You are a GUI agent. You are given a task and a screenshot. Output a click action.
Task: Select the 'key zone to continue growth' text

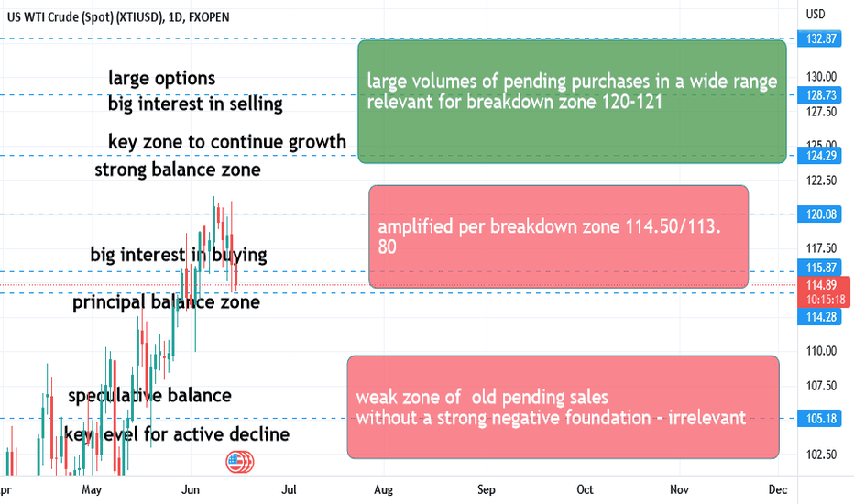click(x=227, y=142)
